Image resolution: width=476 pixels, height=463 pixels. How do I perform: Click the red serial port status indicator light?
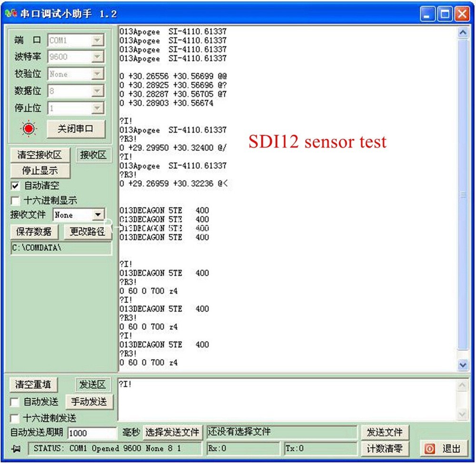[x=29, y=129]
